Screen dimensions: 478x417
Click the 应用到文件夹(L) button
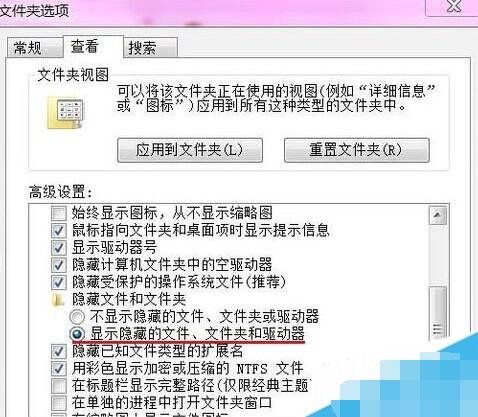tap(190, 150)
